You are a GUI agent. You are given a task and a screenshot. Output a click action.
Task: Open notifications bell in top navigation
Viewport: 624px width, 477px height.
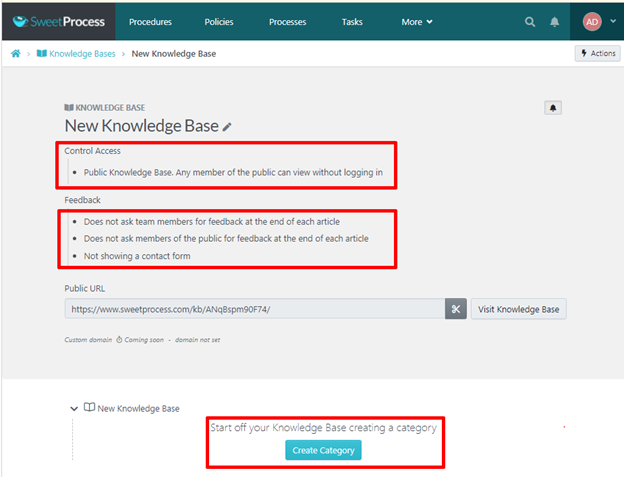[554, 22]
